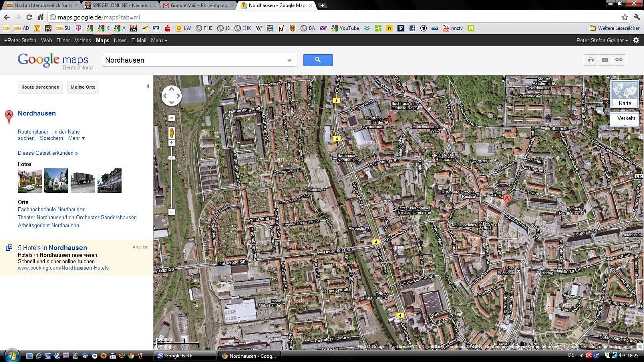
Task: Click the print icon
Action: tap(591, 60)
